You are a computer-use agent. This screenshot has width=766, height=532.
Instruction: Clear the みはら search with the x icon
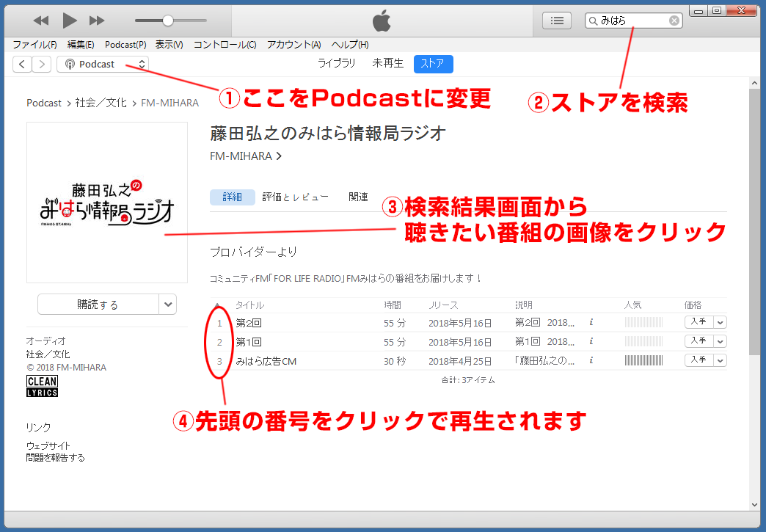674,20
